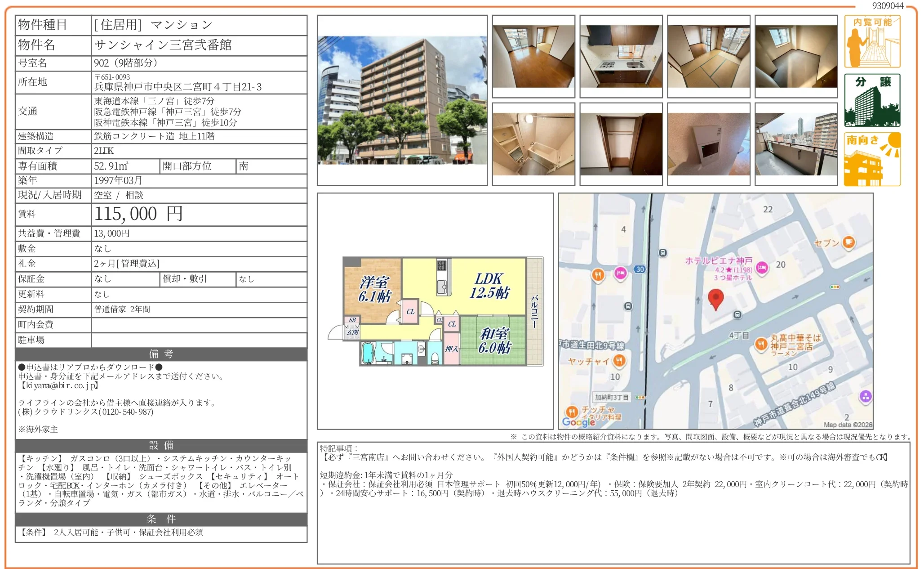Click the LDK 12.5帖 floor plan room
The image size is (924, 569).
click(489, 285)
